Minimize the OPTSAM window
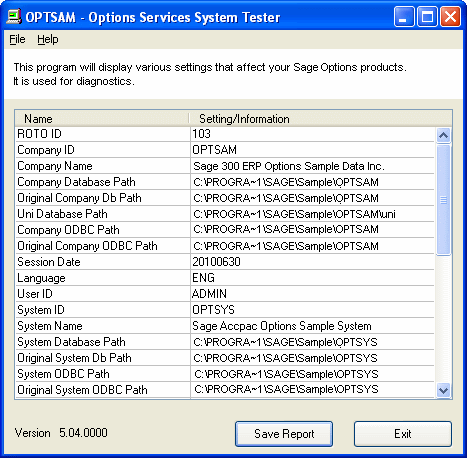 (404, 17)
